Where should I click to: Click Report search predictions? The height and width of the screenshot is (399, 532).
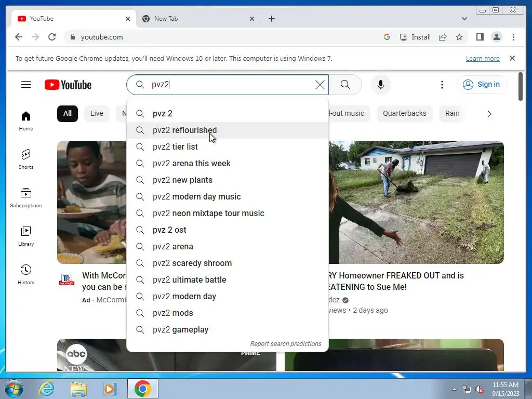[286, 344]
